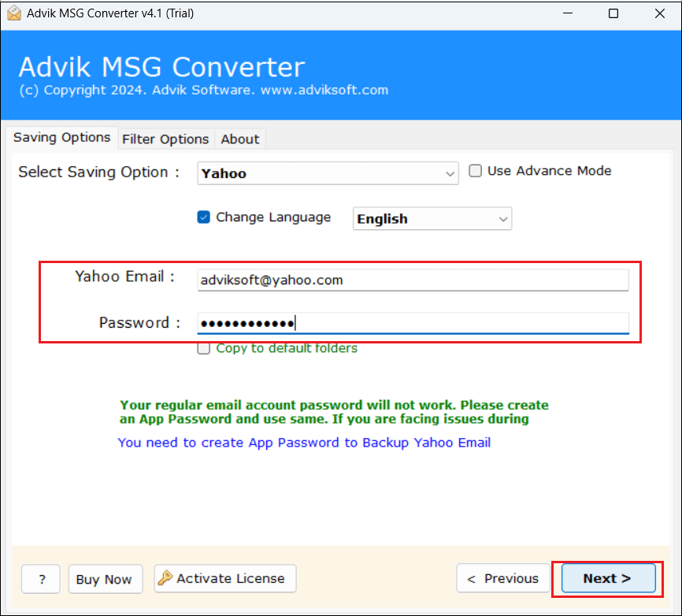Enable Use Advance Mode
This screenshot has height=616, width=682.
(475, 170)
